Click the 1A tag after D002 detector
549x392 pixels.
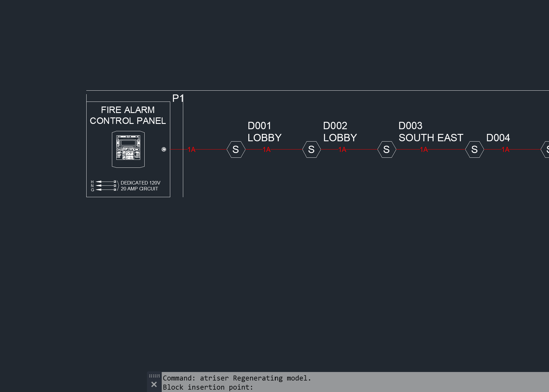pyautogui.click(x=342, y=150)
